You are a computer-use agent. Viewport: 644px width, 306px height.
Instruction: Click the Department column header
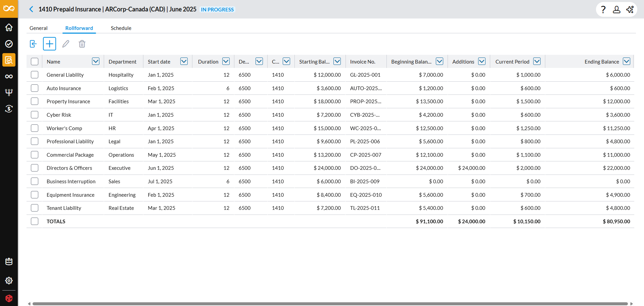pos(123,62)
